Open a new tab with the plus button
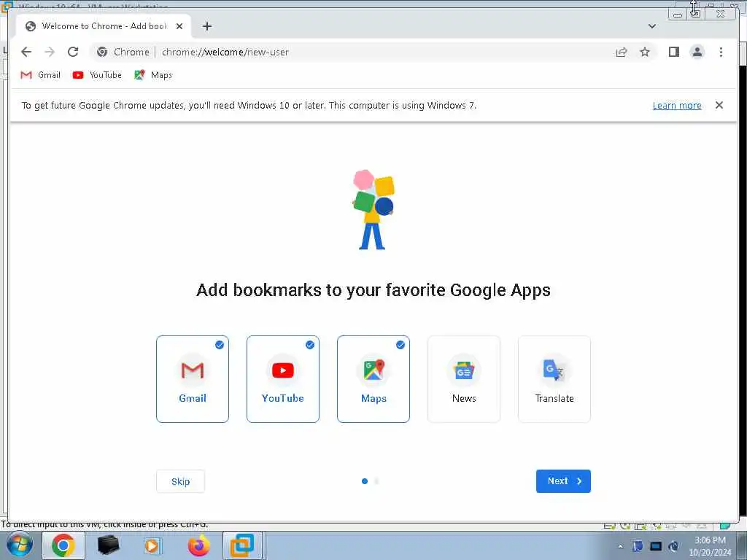The image size is (747, 560). pyautogui.click(x=206, y=26)
